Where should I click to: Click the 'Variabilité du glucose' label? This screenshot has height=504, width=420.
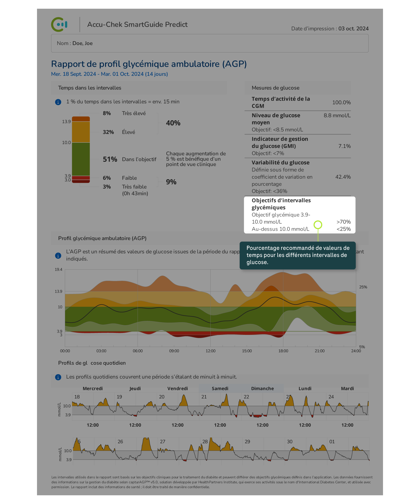tap(281, 163)
